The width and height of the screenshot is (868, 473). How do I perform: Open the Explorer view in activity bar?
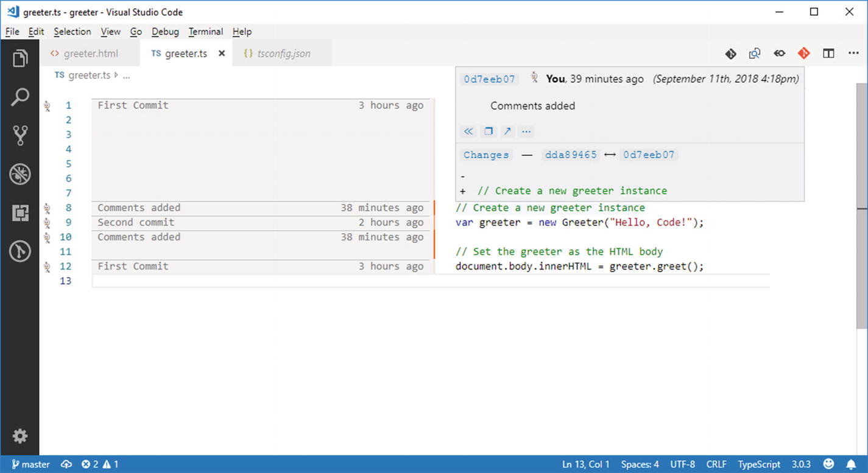19,58
